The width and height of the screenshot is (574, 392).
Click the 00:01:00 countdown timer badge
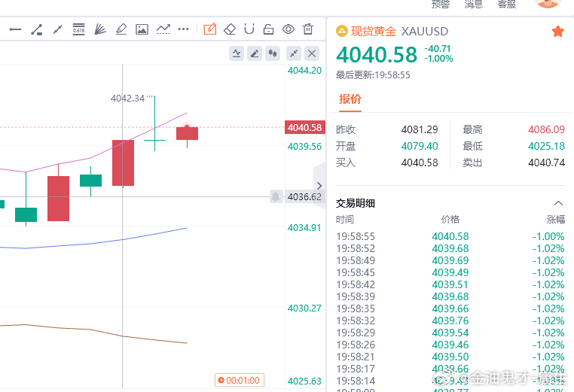click(239, 380)
